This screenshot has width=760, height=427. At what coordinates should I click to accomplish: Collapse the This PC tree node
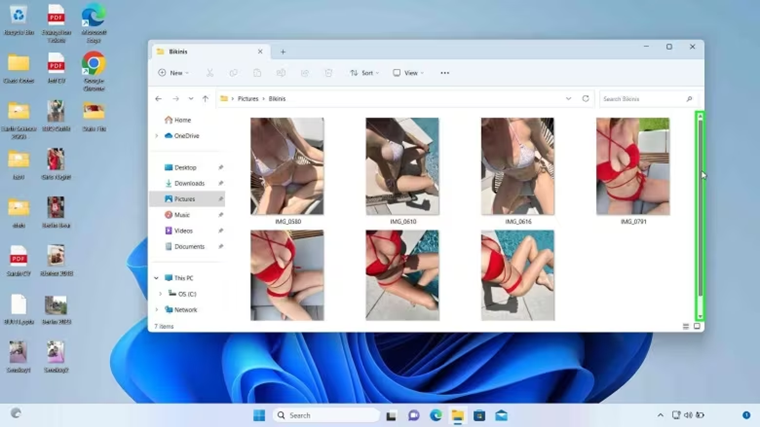[157, 278]
